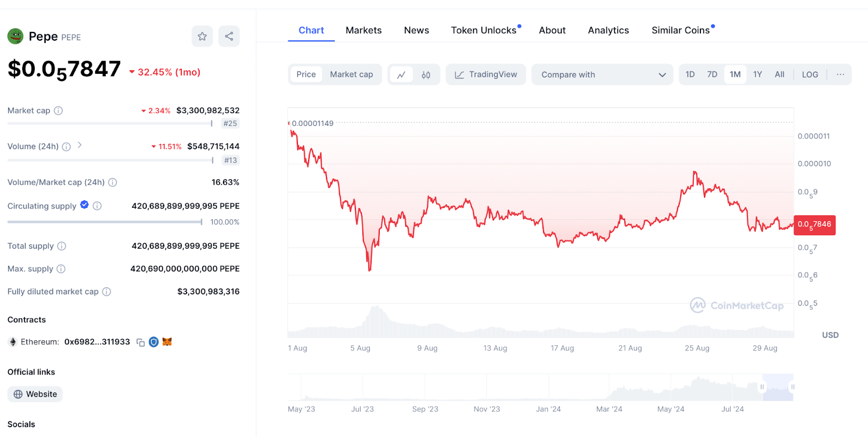The width and height of the screenshot is (868, 437).
Task: Select the Price toggle
Action: pyautogui.click(x=306, y=74)
